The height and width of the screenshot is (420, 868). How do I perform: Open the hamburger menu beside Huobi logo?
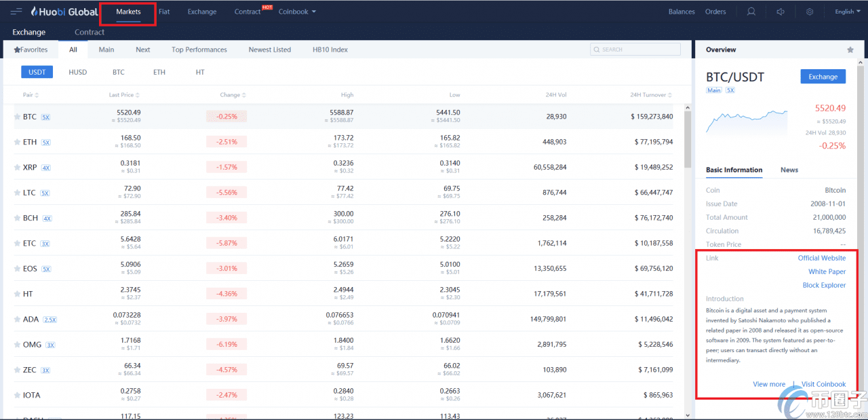(x=16, y=12)
